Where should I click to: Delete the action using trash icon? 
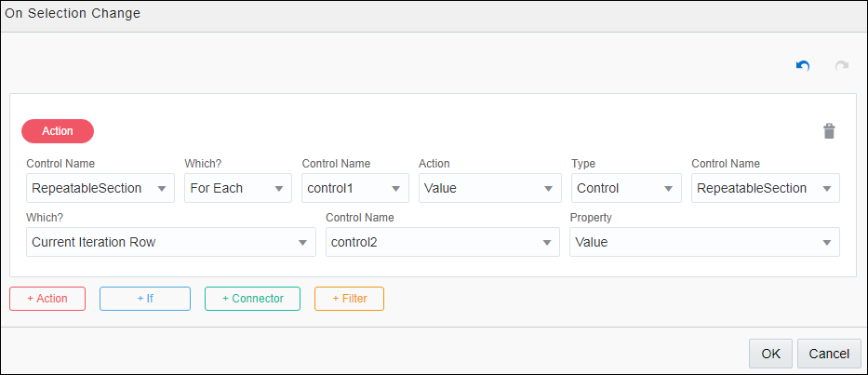[x=829, y=131]
